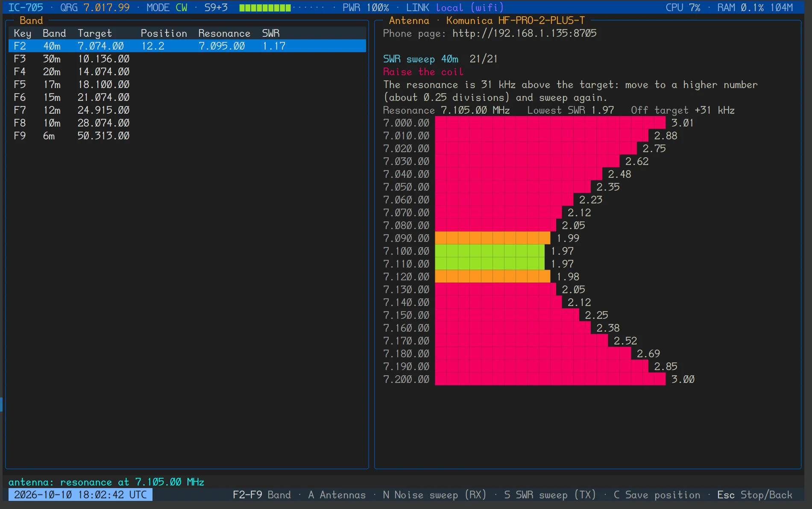This screenshot has width=812, height=509.
Task: Click the Resonance value 7.095.00 in table
Action: click(x=222, y=46)
